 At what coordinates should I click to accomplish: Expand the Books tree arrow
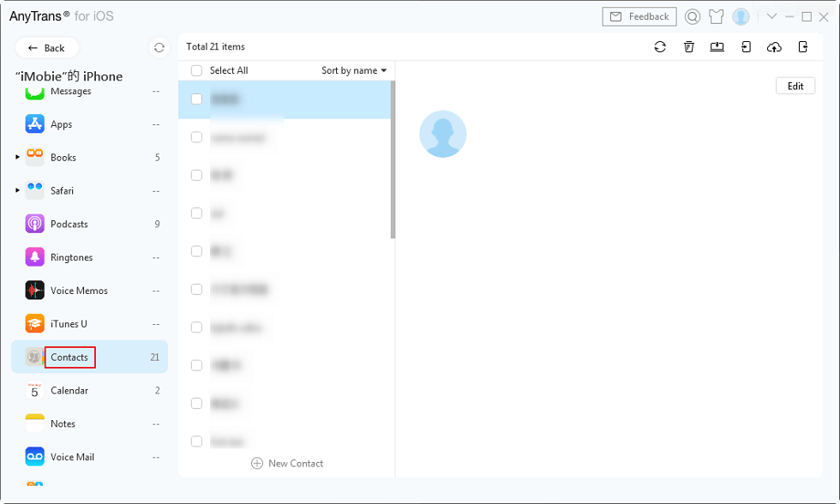click(x=17, y=158)
